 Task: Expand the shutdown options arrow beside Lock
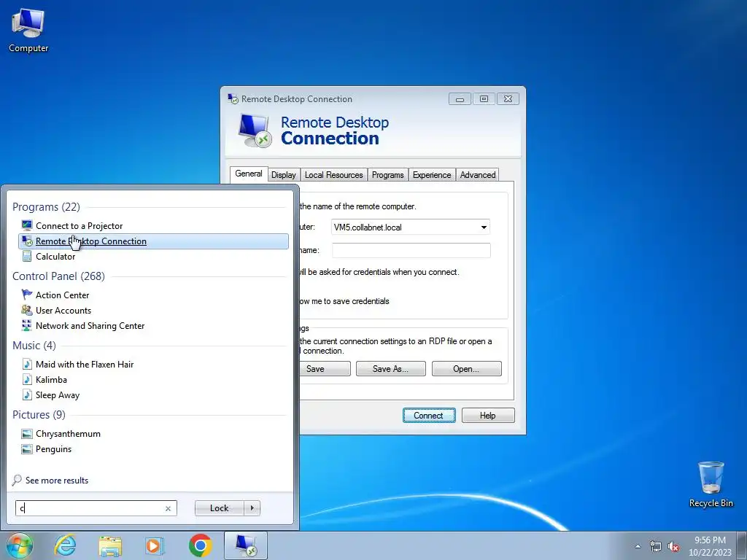point(252,508)
